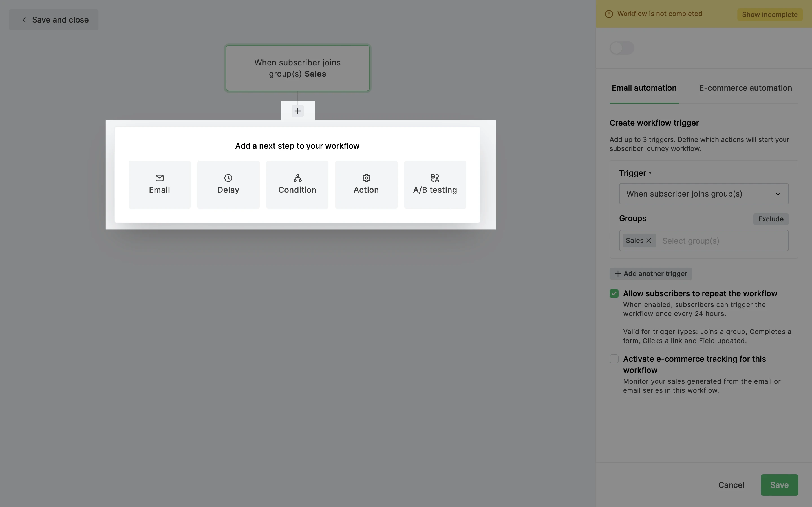The height and width of the screenshot is (507, 812).
Task: Click the Select group(s) input field
Action: pos(721,241)
